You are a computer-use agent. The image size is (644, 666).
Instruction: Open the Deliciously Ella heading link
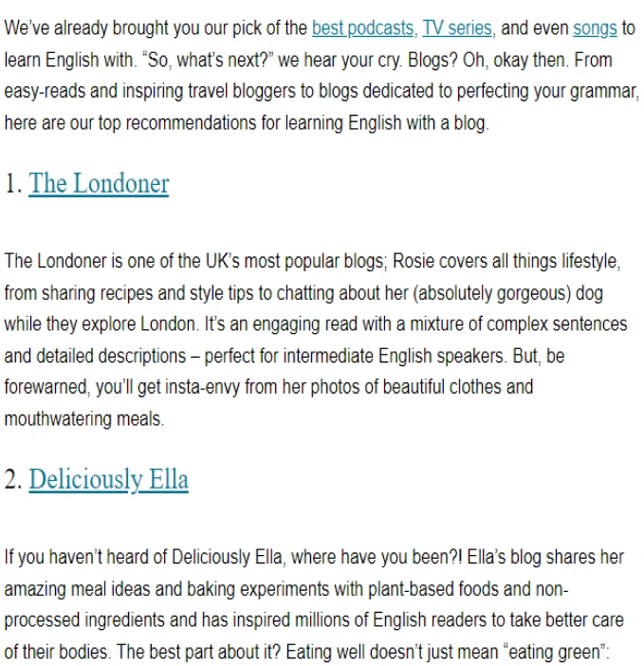tap(109, 479)
